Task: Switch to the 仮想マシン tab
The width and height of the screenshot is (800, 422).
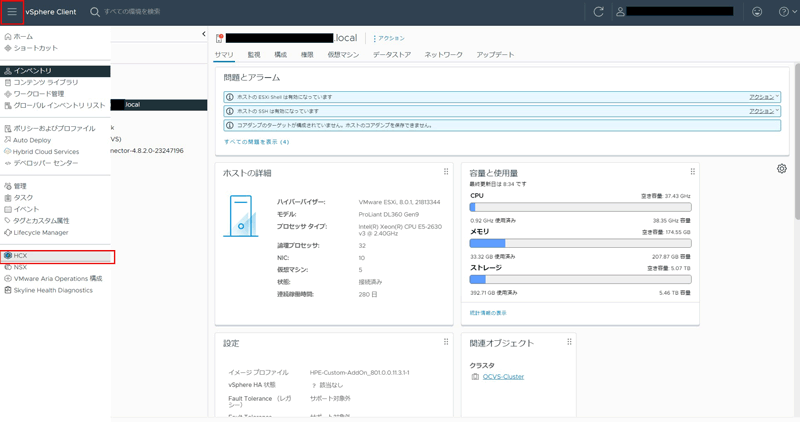Action: (x=343, y=55)
